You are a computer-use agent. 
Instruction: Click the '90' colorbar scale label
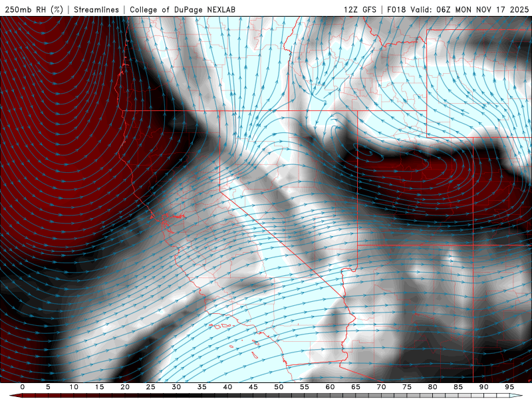(483, 387)
